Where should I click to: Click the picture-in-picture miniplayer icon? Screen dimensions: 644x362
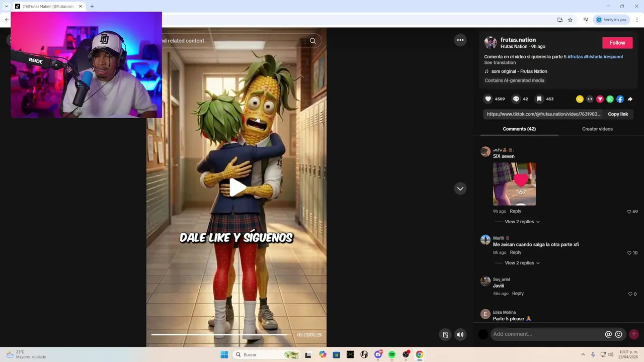coord(445,334)
